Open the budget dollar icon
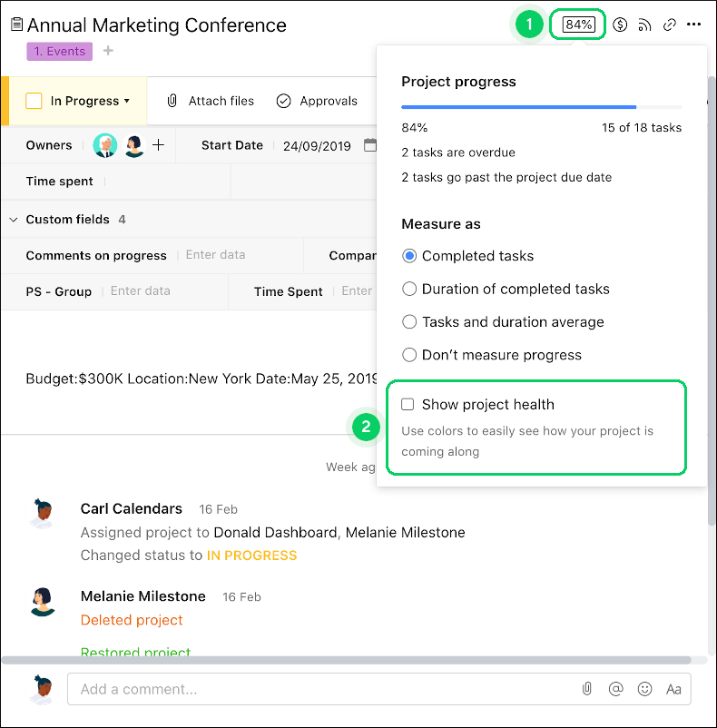717x728 pixels. coord(620,25)
